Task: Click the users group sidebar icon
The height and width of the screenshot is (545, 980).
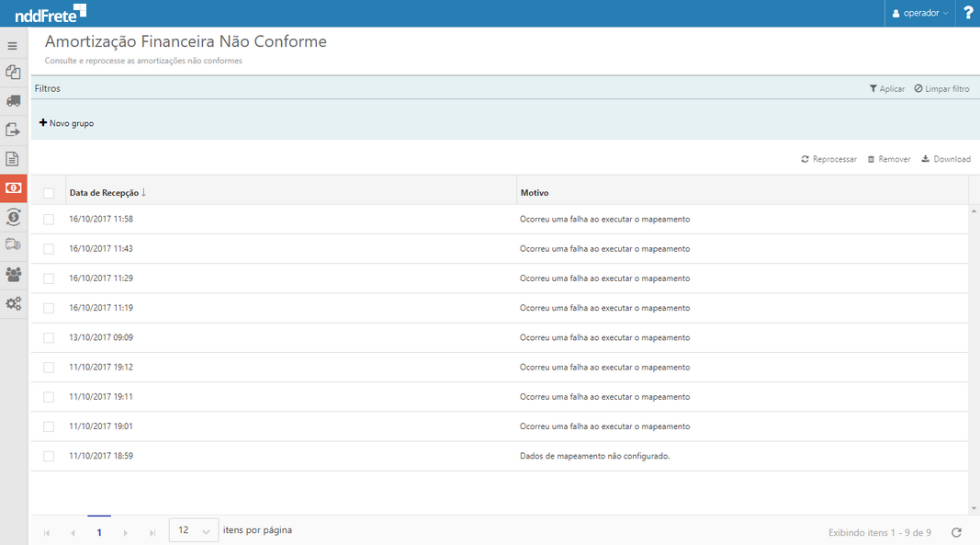Action: click(13, 274)
